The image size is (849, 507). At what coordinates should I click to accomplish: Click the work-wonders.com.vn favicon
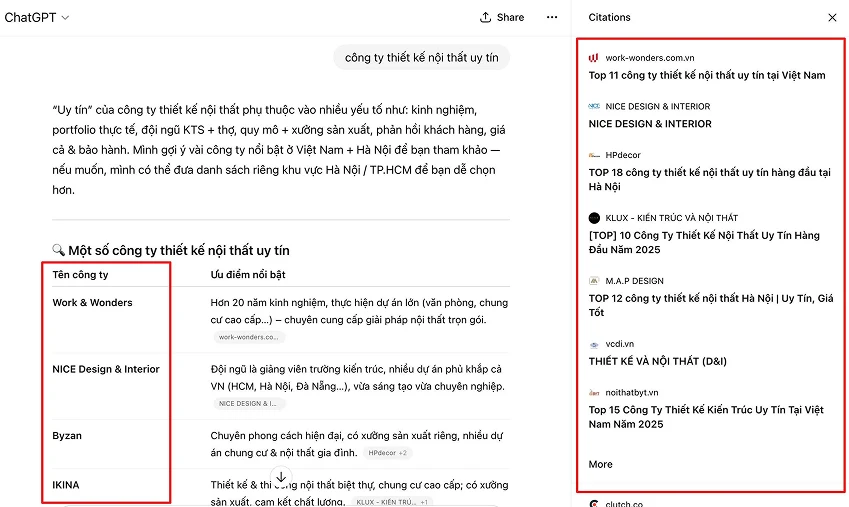594,58
